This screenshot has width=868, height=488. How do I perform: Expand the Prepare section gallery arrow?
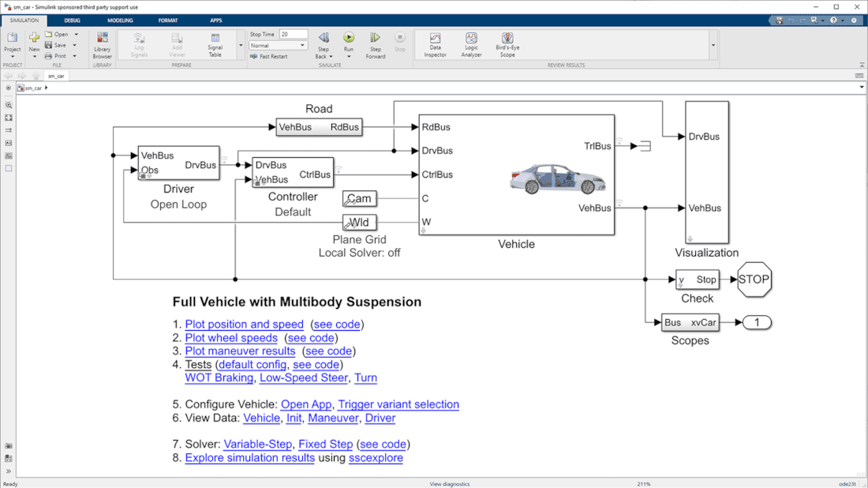241,46
